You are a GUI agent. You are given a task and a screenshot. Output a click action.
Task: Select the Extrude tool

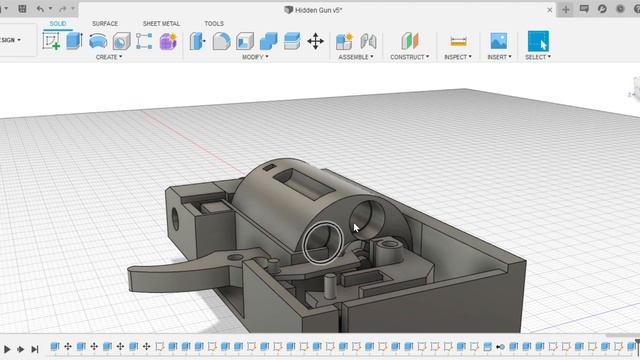click(74, 41)
